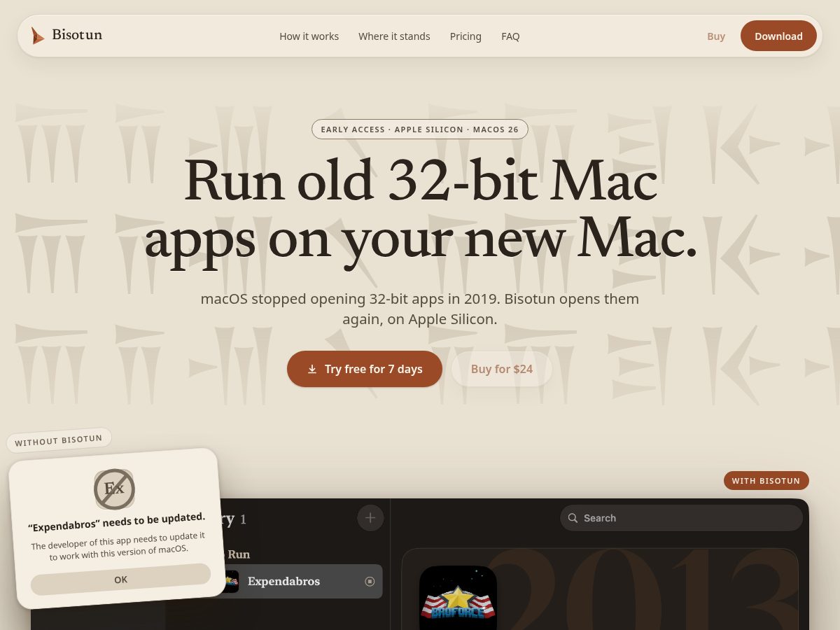Click the stop indicator beside Expendabros
840x630 pixels.
[x=370, y=581]
